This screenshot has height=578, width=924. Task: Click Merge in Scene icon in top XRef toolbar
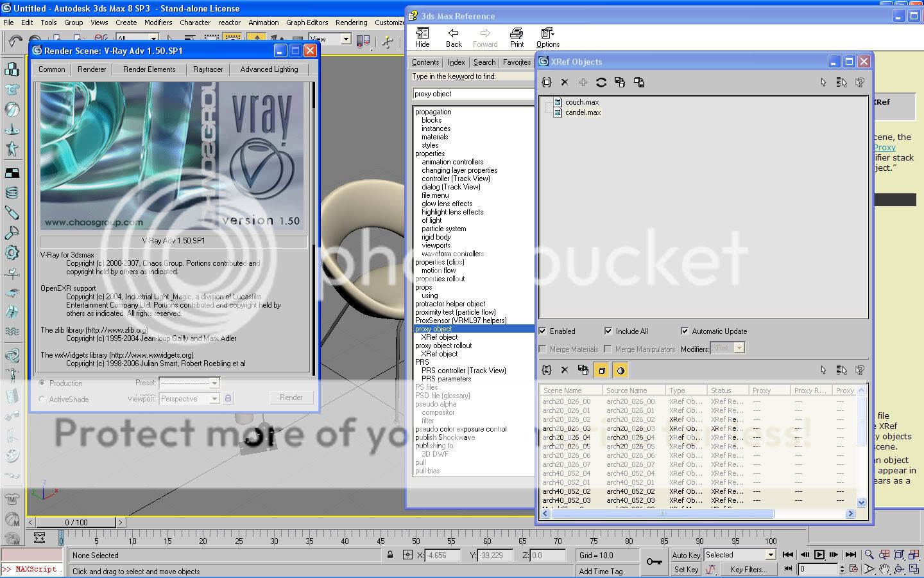(620, 82)
